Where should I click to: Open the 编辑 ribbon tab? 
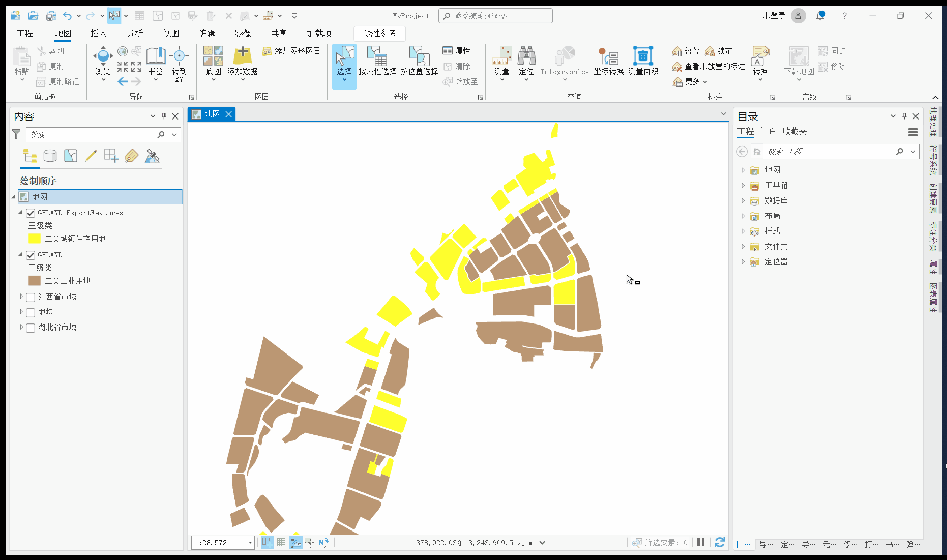207,33
